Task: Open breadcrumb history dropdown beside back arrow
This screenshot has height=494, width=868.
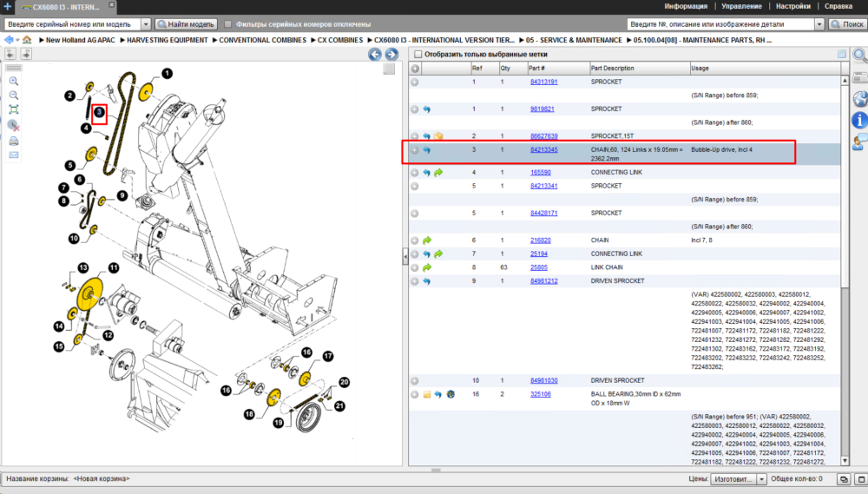Action: [17, 41]
